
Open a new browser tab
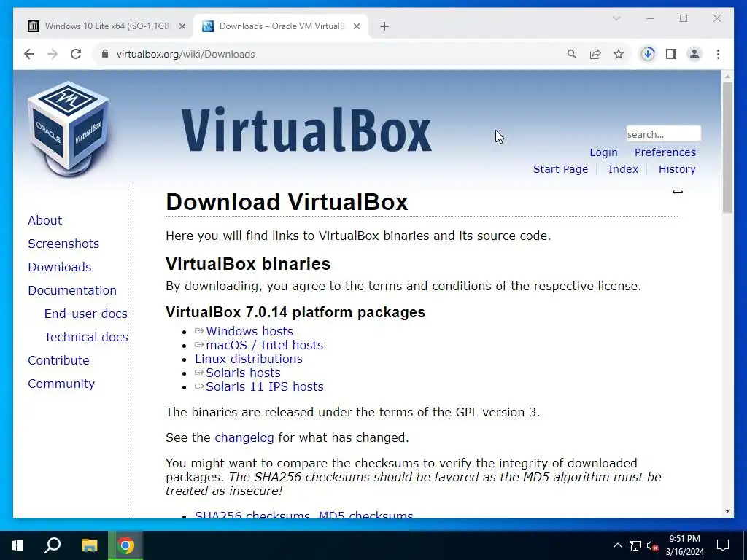click(x=384, y=26)
